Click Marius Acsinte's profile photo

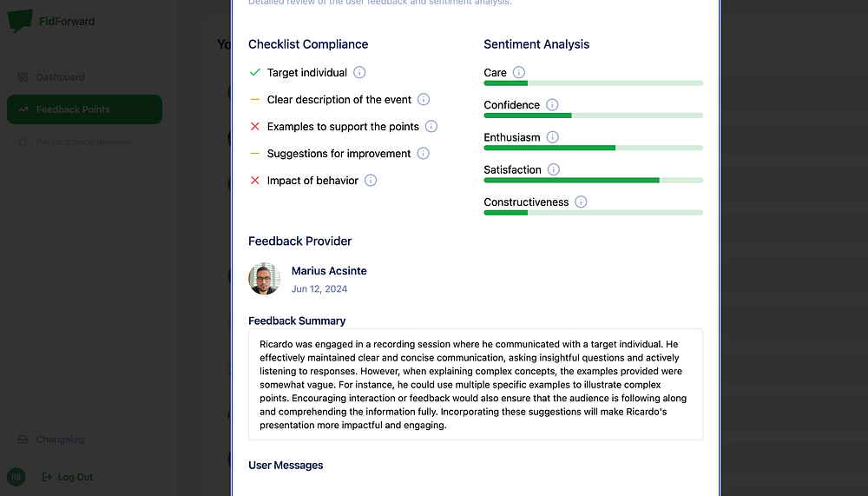[265, 279]
